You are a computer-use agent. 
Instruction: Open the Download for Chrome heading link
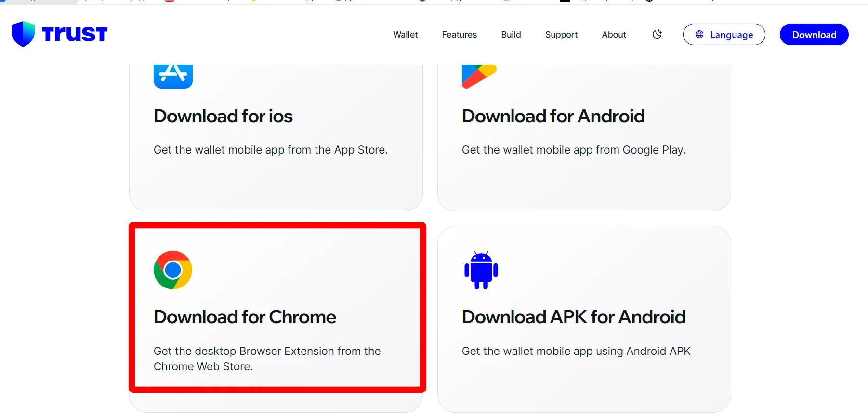pos(245,317)
